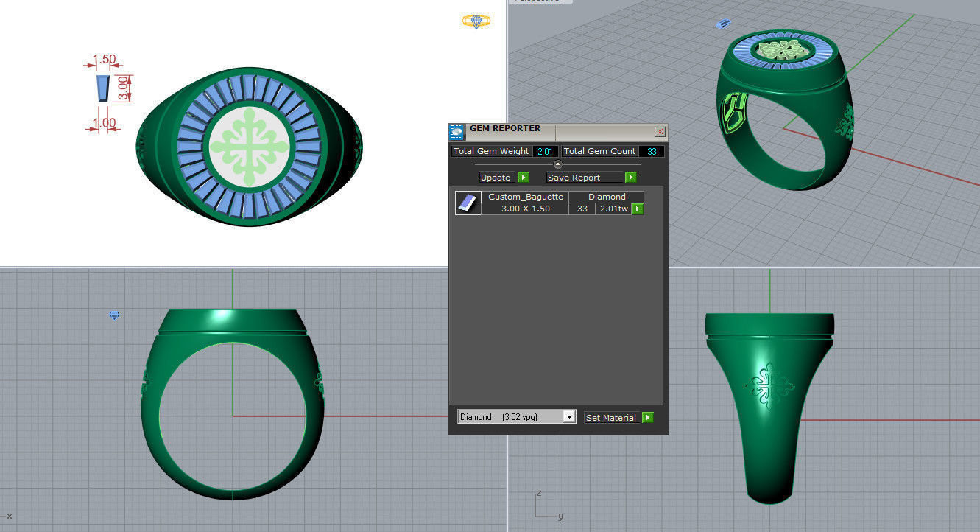Click the Gem Reporter title bar icon
980x532 pixels.
[456, 133]
